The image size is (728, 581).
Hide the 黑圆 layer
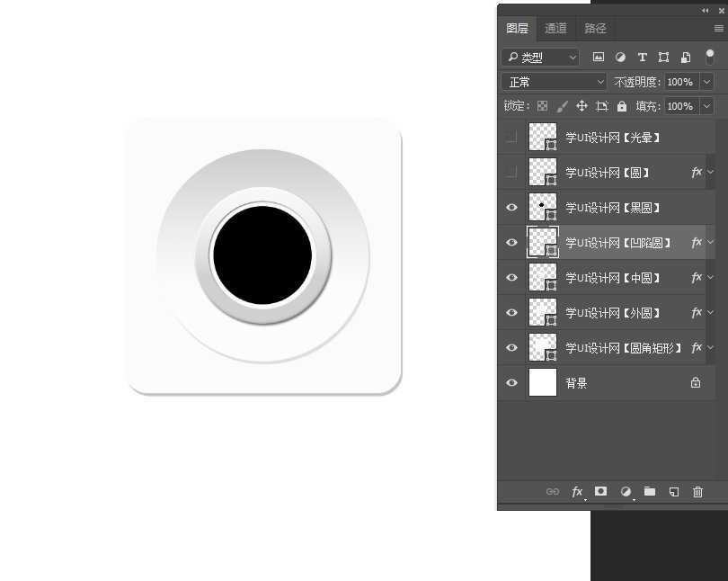click(512, 208)
